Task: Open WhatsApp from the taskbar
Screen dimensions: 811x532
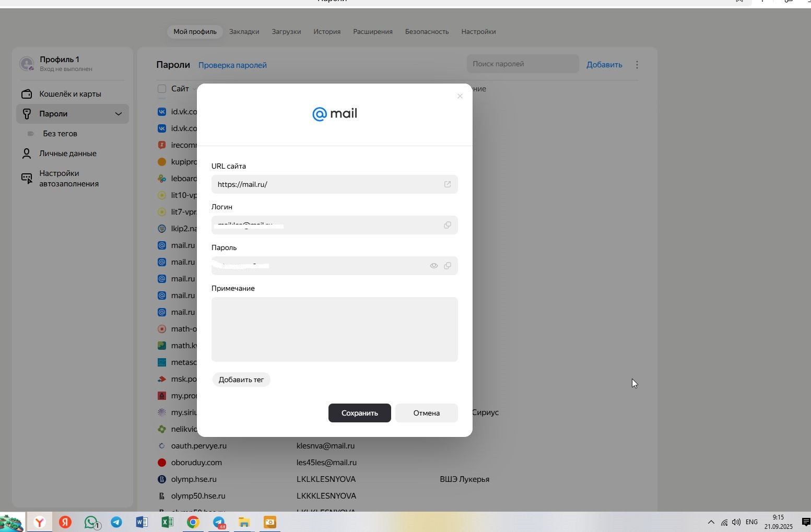Action: 91,522
